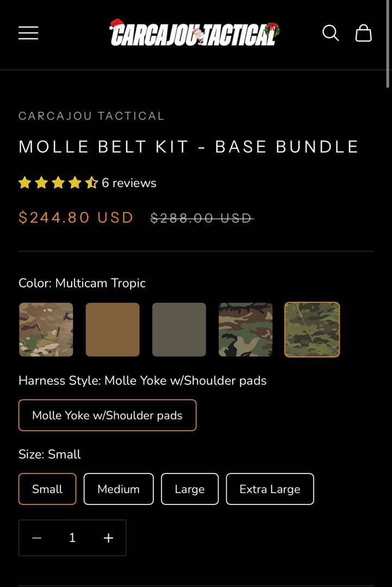The image size is (392, 587).
Task: Choose size Small
Action: (x=47, y=489)
